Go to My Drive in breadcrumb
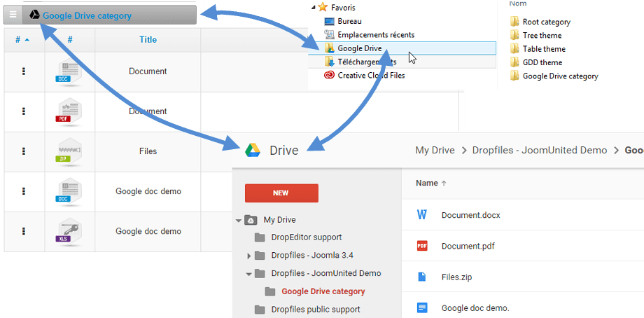Screen dimensions: 644x318 [435, 150]
